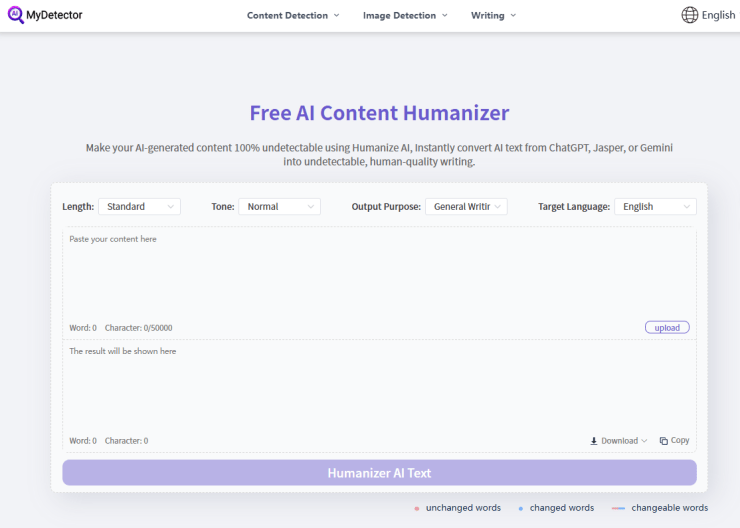Image resolution: width=740 pixels, height=528 pixels.
Task: Click the Copy clipboard icon
Action: point(664,441)
